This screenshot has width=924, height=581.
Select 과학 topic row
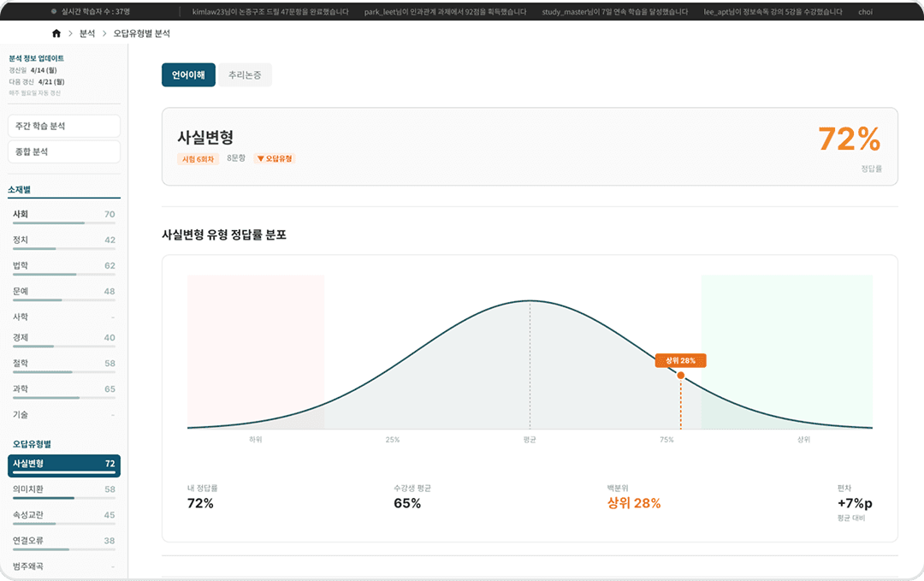point(64,391)
